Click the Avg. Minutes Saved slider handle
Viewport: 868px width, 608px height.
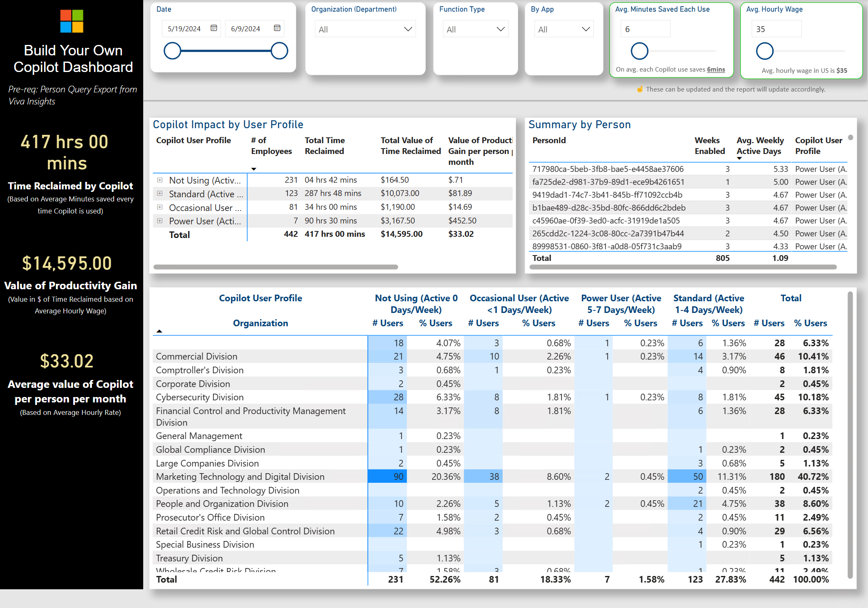[x=640, y=51]
